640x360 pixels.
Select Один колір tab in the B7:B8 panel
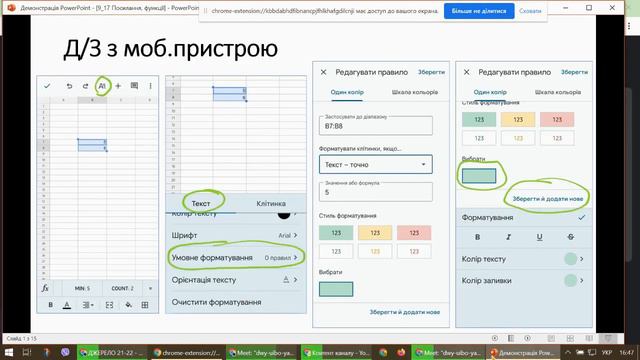coord(347,92)
